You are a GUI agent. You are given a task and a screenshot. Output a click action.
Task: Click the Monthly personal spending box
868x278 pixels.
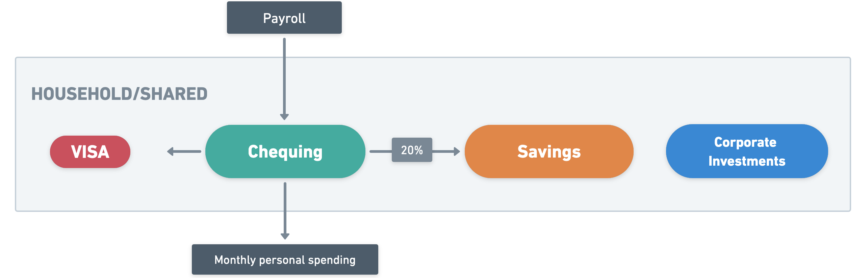[285, 259]
